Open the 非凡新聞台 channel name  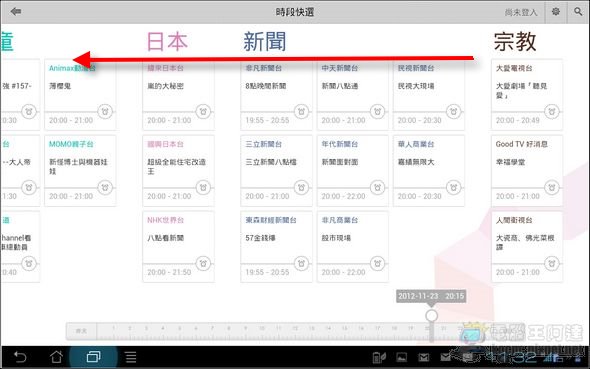(264, 68)
